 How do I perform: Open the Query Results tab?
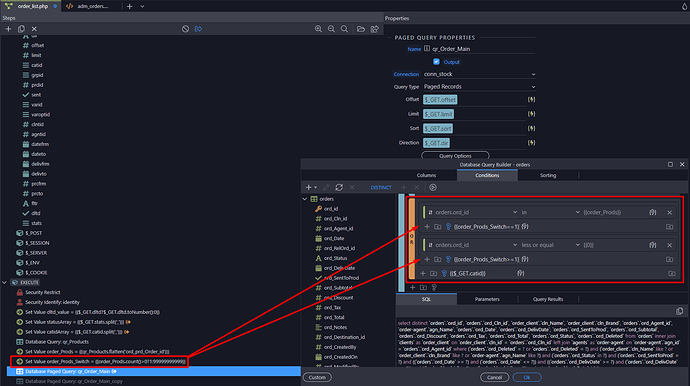pyautogui.click(x=548, y=299)
